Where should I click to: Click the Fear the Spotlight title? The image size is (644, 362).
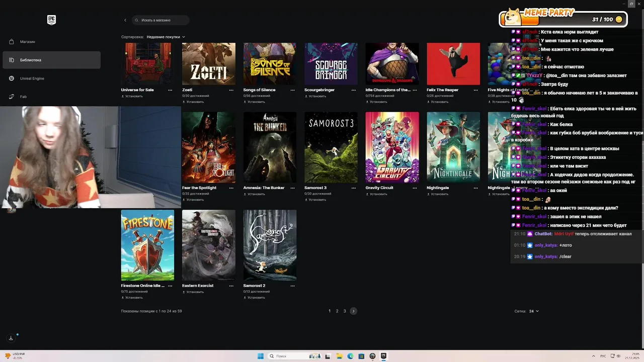pyautogui.click(x=199, y=188)
